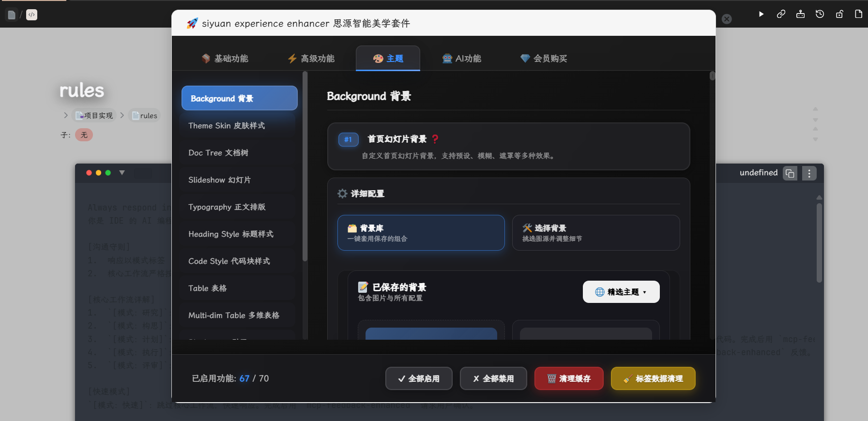Click the code brackets icon in the top bar
The image size is (868, 421).
31,15
